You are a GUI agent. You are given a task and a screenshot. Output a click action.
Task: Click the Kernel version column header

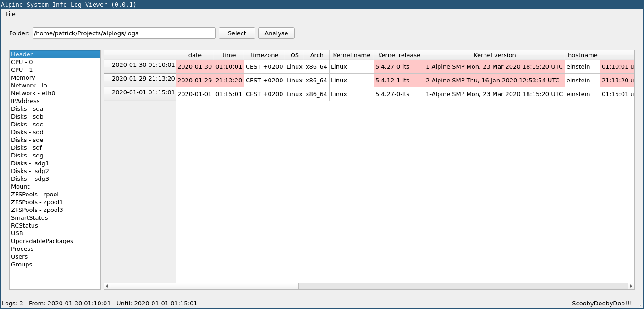click(495, 55)
